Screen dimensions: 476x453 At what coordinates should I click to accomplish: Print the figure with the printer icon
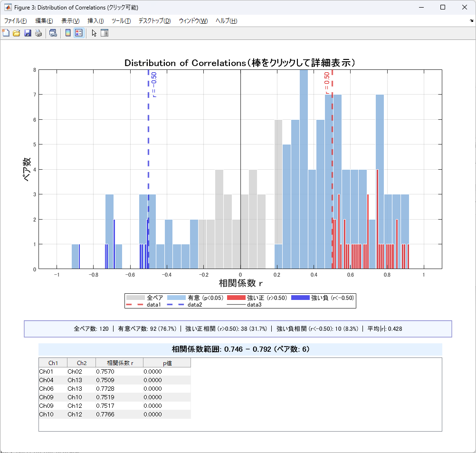(38, 33)
